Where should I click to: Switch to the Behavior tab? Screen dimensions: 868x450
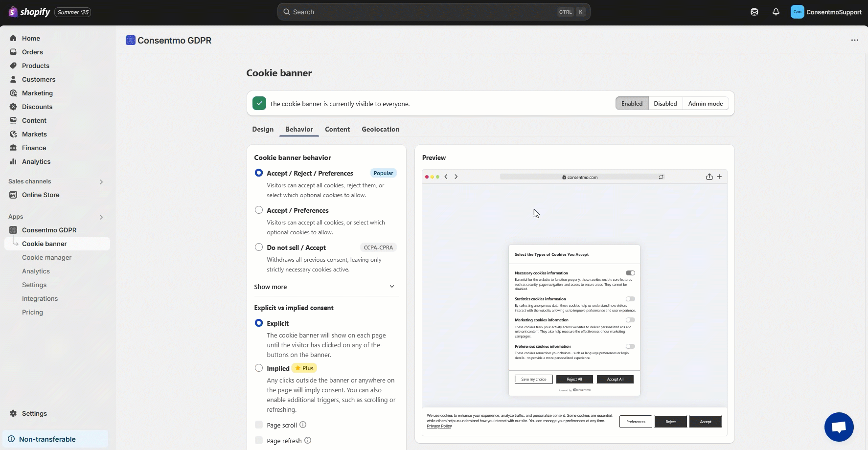click(x=299, y=129)
